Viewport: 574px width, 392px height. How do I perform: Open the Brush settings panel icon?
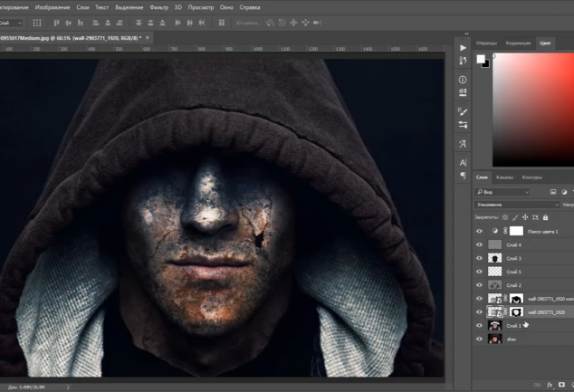coord(463,111)
